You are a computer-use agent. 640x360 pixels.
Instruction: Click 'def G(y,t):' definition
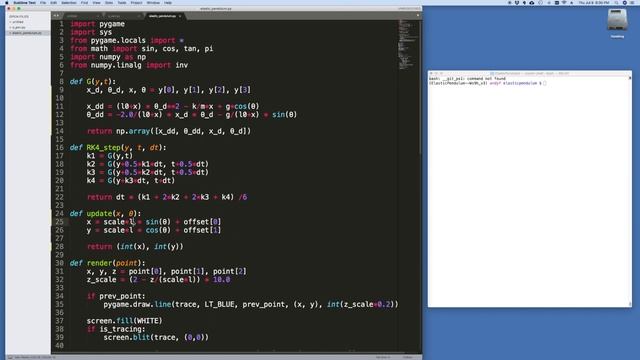[x=93, y=82]
